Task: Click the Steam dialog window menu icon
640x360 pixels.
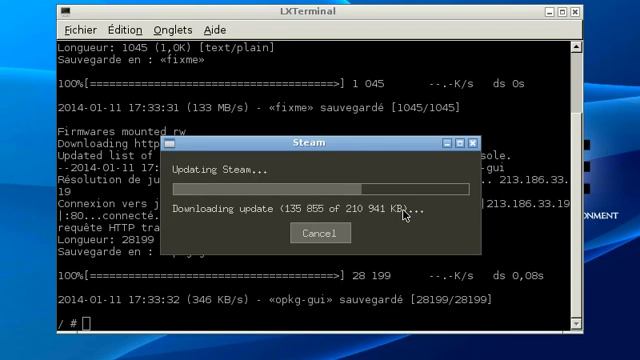Action: click(x=169, y=143)
